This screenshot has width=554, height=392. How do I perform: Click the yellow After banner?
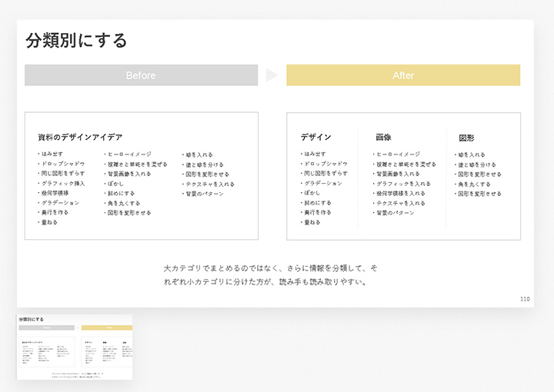(x=403, y=75)
